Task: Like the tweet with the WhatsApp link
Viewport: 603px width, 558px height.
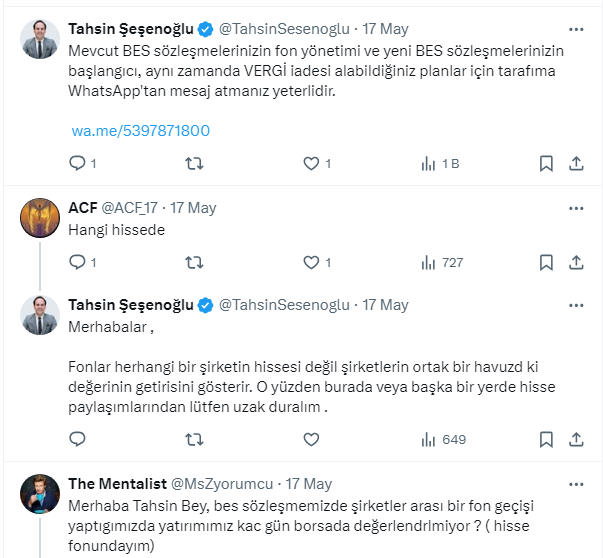Action: click(311, 163)
